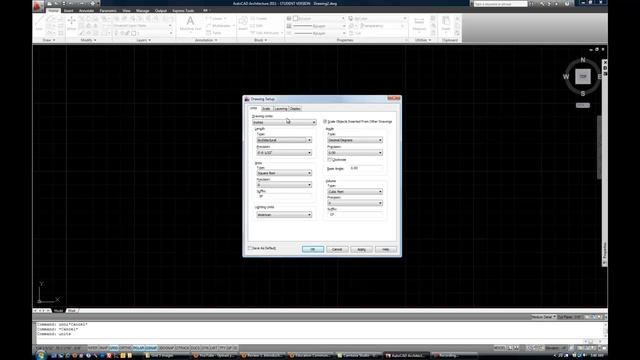Viewport: 640px width, 360px height.
Task: Switch to the Display tab in Drawing Setup
Action: click(295, 109)
